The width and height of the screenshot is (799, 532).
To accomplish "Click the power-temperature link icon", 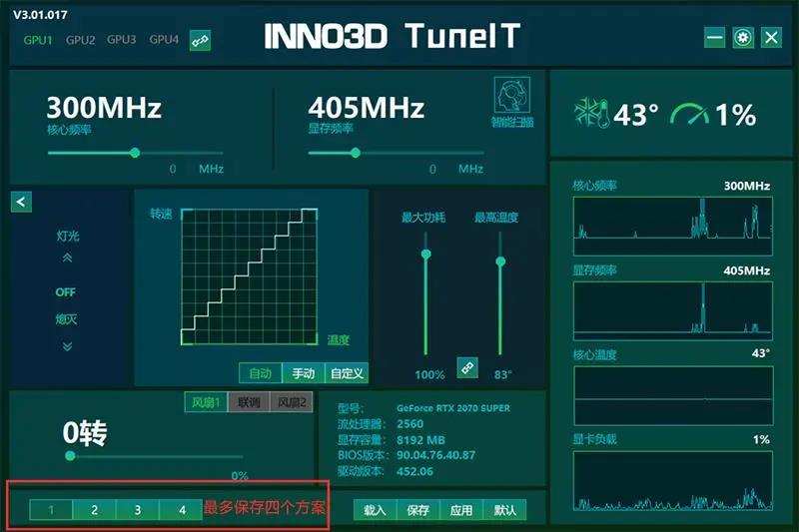I will coord(467,367).
